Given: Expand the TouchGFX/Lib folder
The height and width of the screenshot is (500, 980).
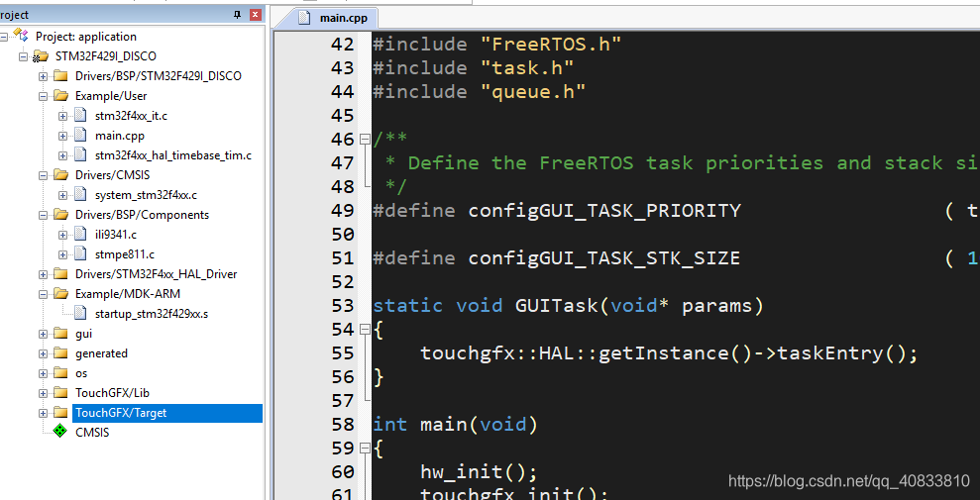Looking at the screenshot, I should (44, 393).
